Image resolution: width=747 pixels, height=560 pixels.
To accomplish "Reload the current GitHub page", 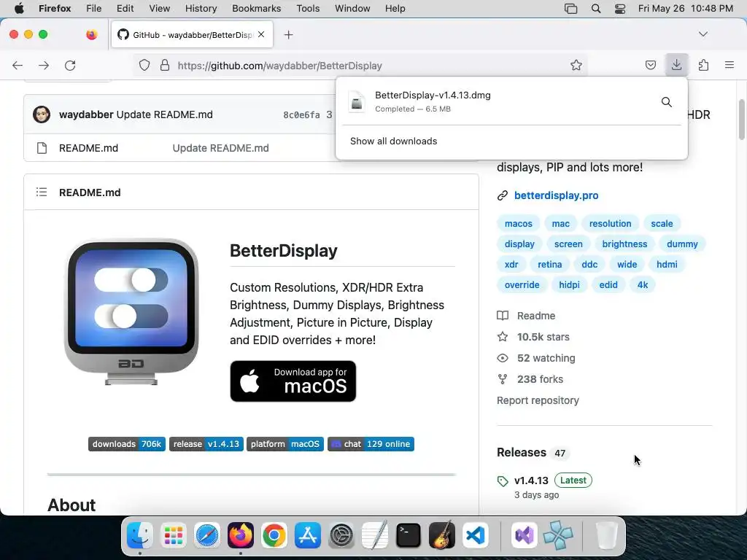I will (x=70, y=65).
